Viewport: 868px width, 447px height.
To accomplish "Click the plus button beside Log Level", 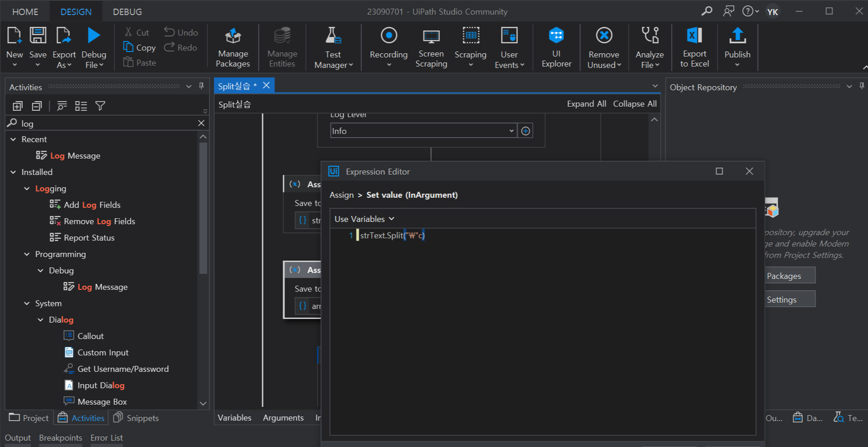I will tap(526, 131).
